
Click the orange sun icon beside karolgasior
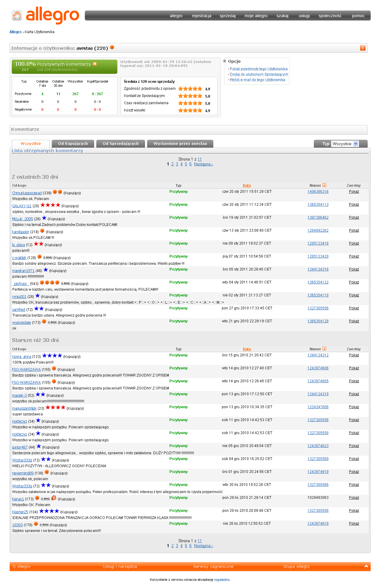click(42, 231)
